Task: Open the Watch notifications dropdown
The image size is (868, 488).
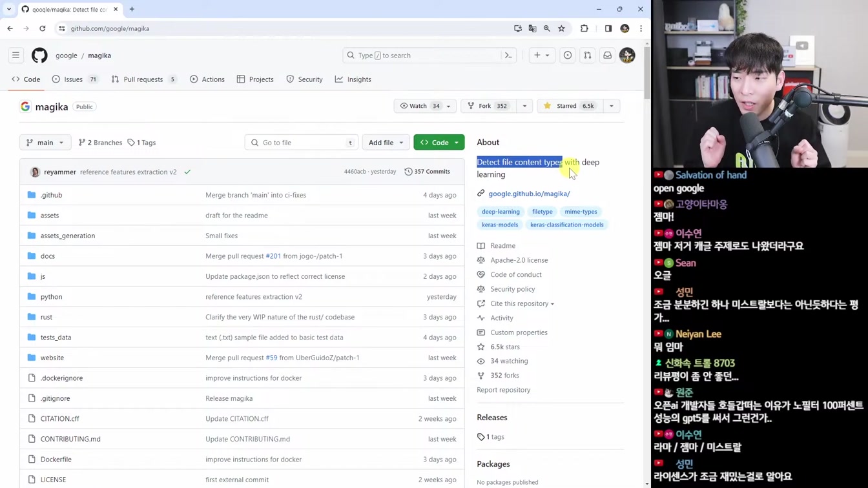Action: (x=425, y=106)
